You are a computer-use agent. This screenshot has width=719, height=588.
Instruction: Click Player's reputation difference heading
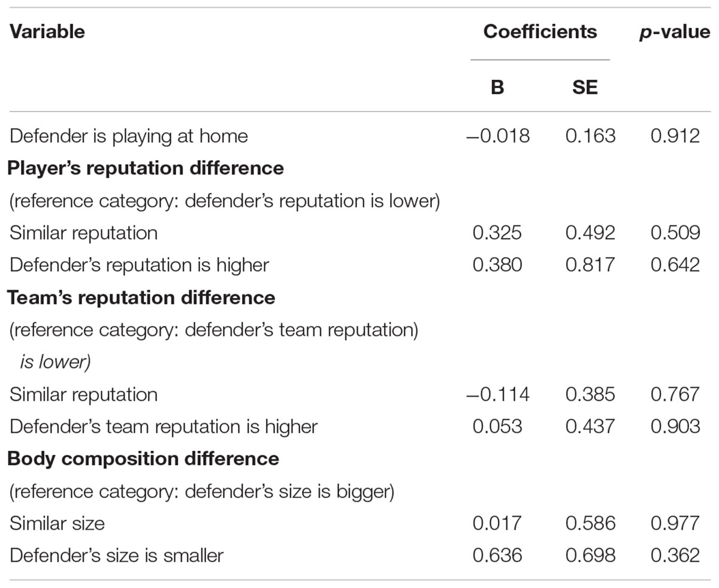pyautogui.click(x=146, y=168)
